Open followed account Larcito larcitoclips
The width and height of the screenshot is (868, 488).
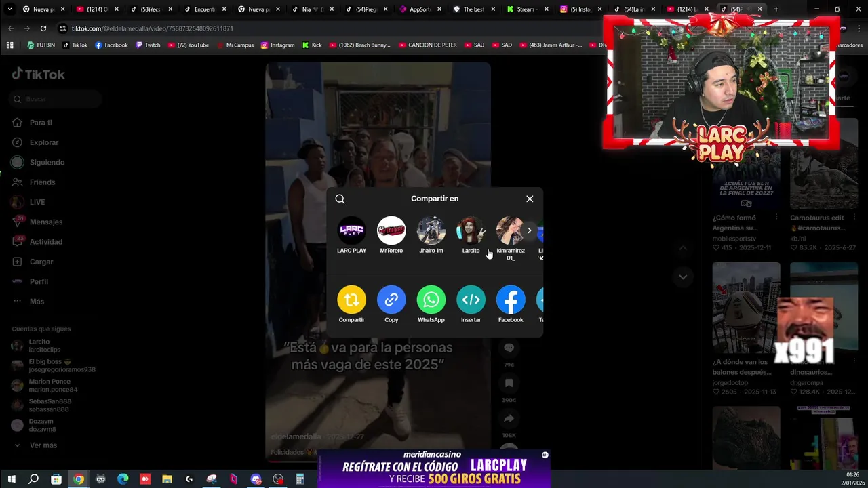point(44,346)
